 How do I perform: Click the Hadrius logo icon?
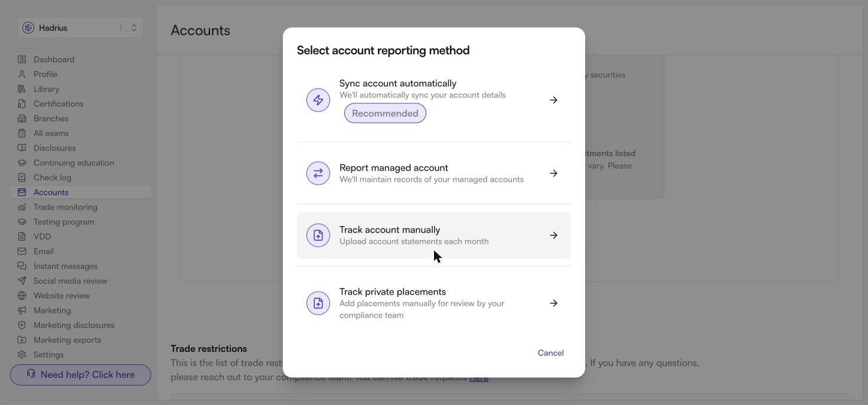tap(28, 28)
